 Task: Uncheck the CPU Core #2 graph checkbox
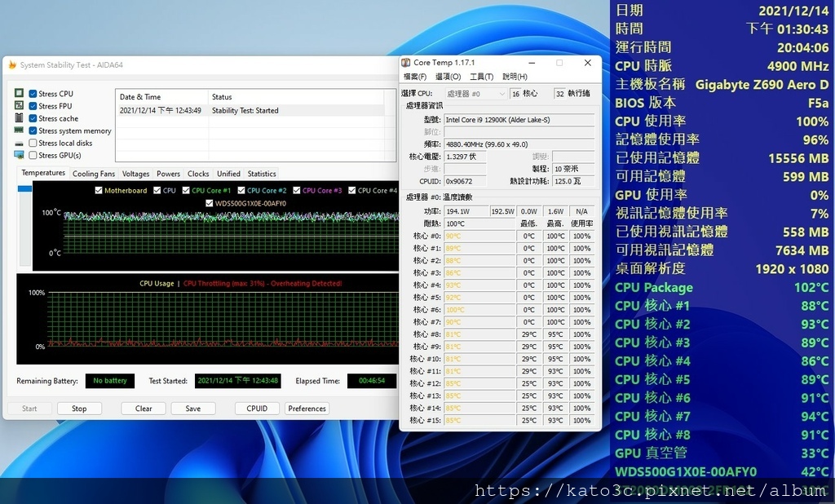coord(241,190)
